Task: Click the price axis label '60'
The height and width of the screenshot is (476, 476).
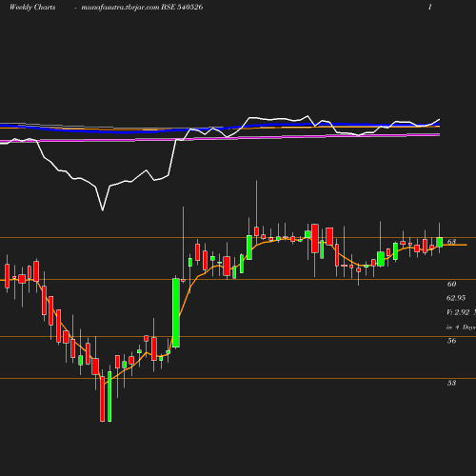Action: (451, 284)
